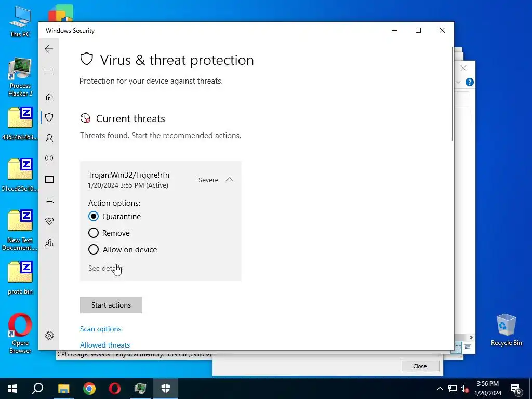This screenshot has width=532, height=399.
Task: Open taskbar Search magnifier
Action: coord(37,389)
